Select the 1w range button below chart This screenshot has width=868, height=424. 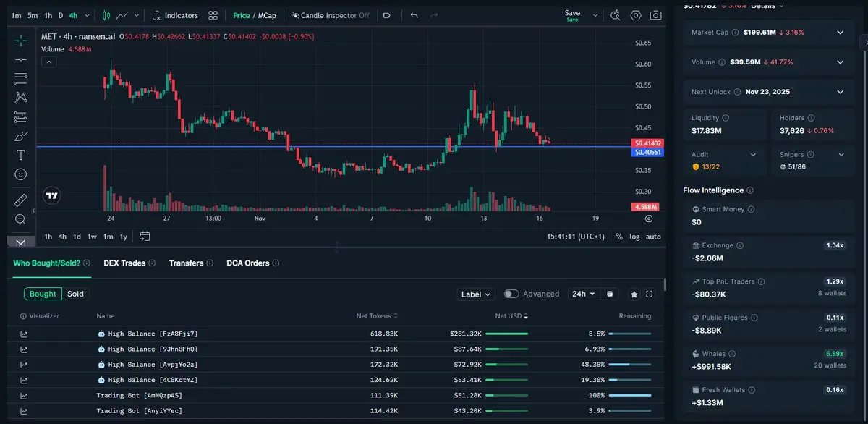[x=93, y=237]
